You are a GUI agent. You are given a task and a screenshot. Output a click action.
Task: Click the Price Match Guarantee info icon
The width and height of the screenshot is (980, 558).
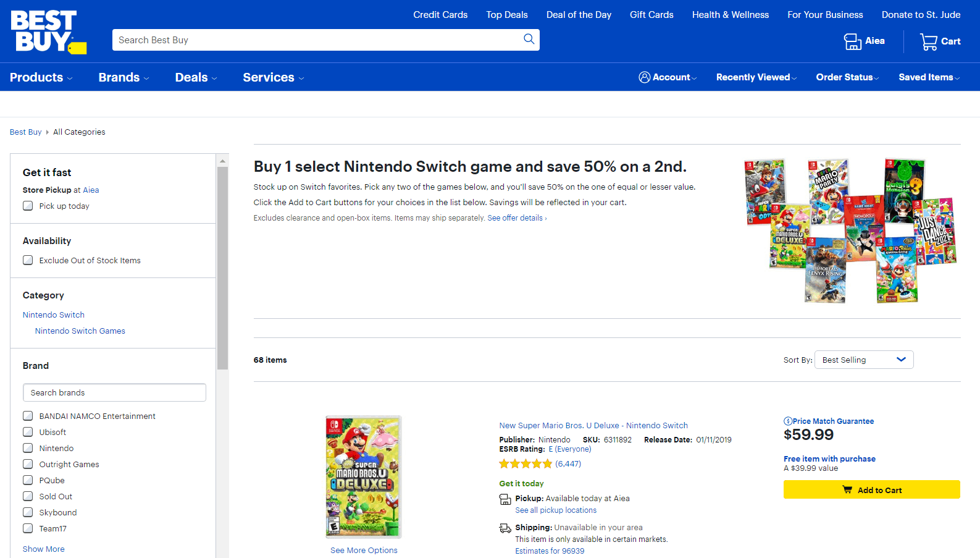pyautogui.click(x=788, y=421)
